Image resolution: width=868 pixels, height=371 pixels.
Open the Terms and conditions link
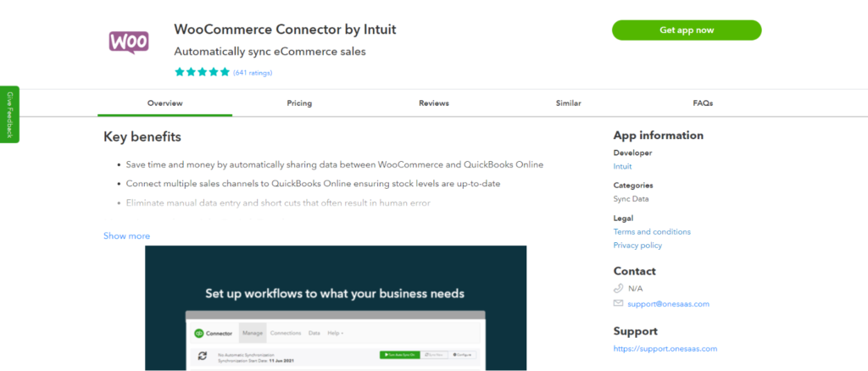click(x=652, y=232)
